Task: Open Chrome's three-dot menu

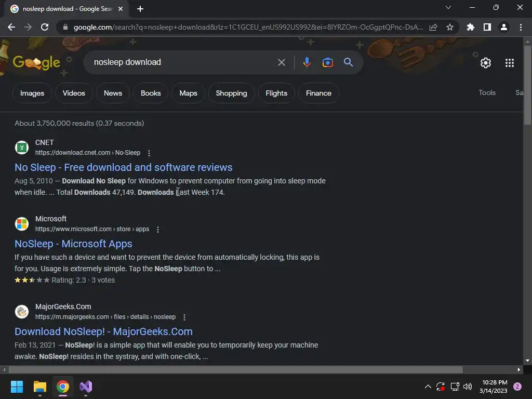Action: coord(521,27)
